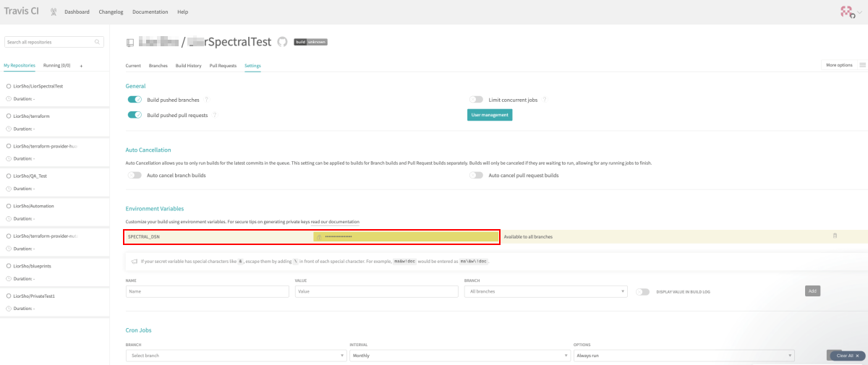868x365 pixels.
Task: Open LiorSho/LiorSpectralTest repository
Action: point(38,86)
